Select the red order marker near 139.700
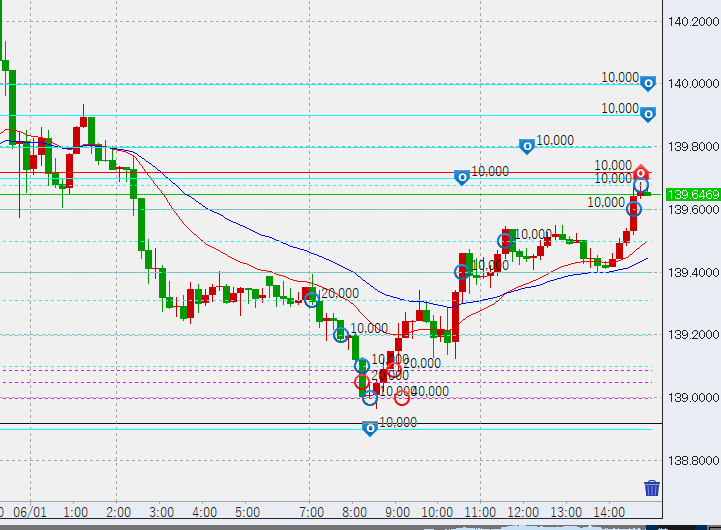Image resolution: width=721 pixels, height=530 pixels. 641,173
